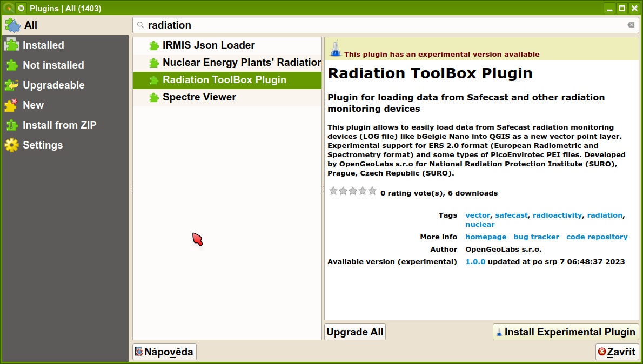Open the 'safecast' tag link
The width and height of the screenshot is (643, 364).
coord(511,215)
